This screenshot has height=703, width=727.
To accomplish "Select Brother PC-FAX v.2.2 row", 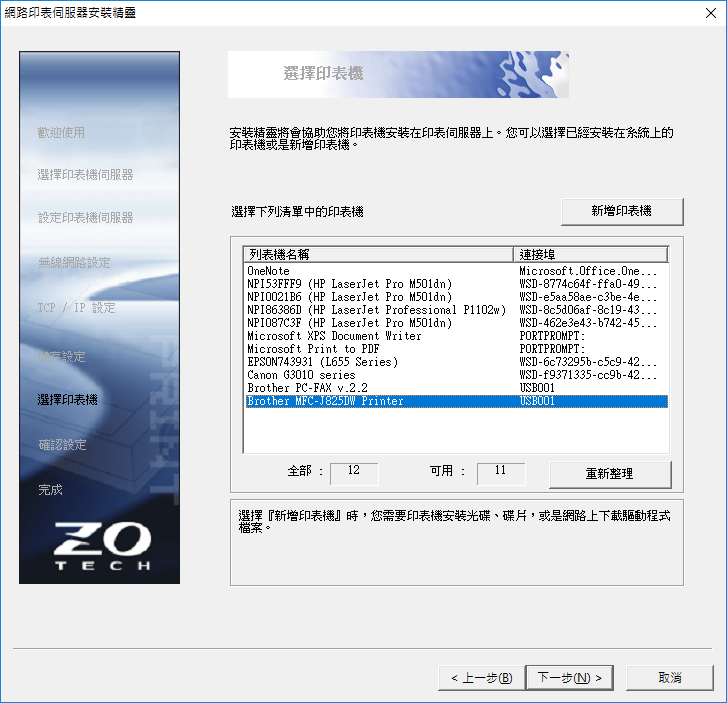I will click(457, 388).
